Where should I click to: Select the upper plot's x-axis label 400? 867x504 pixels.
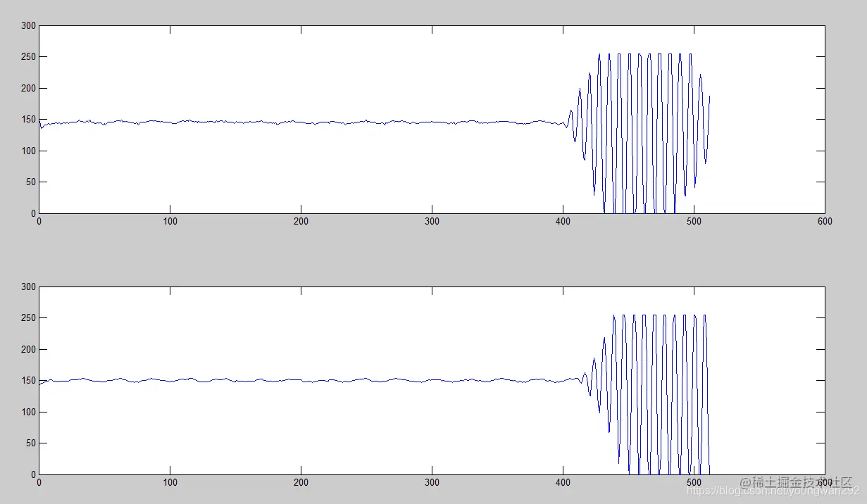[563, 221]
